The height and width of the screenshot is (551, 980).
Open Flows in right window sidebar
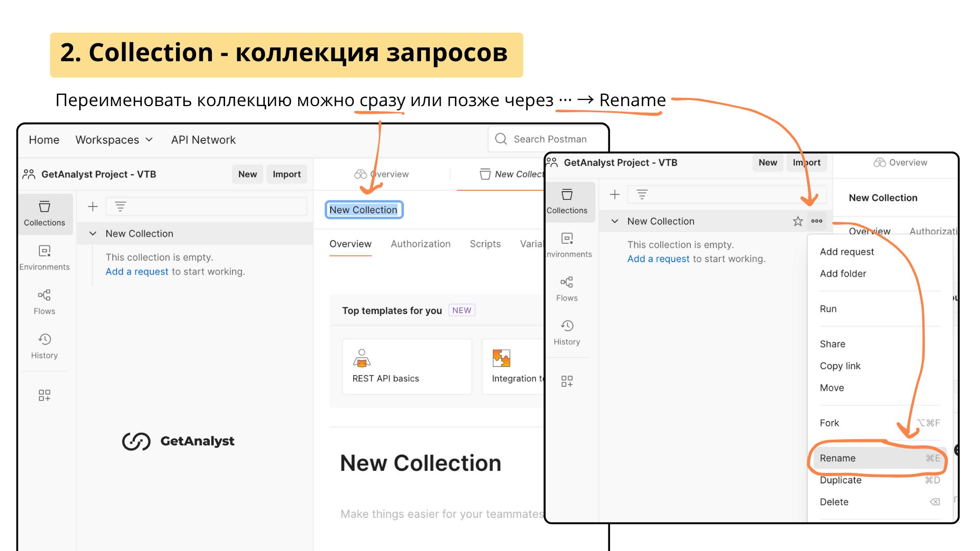pos(567,289)
